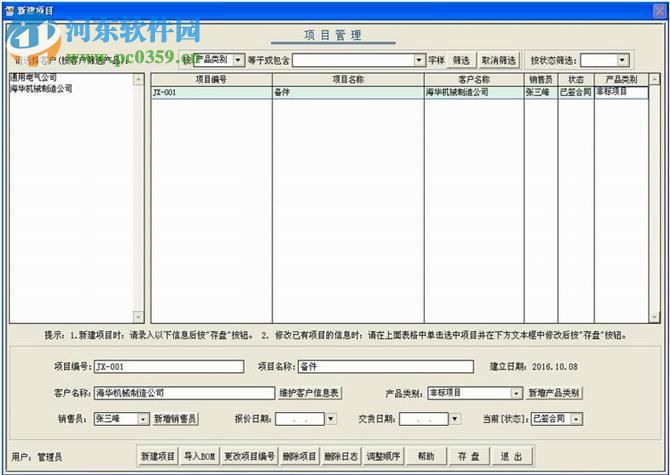This screenshot has height=475, width=670.
Task: Click the 状态 column header
Action: (x=576, y=79)
